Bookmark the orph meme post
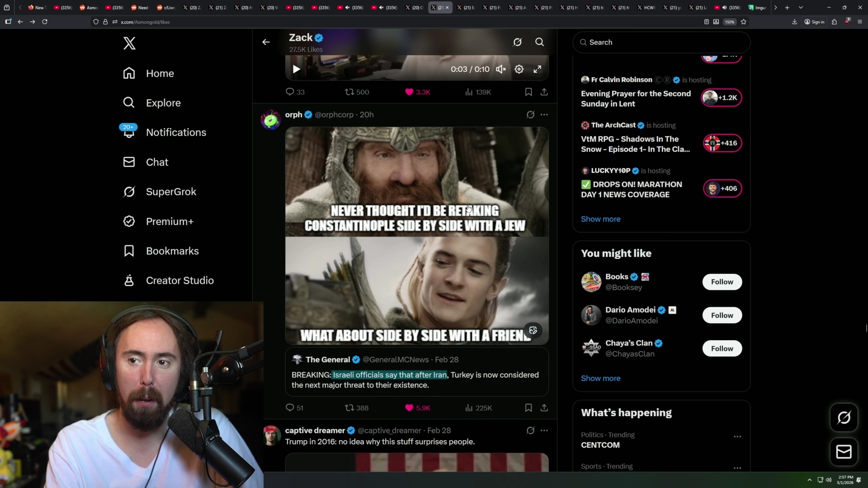The image size is (868, 488). (528, 408)
